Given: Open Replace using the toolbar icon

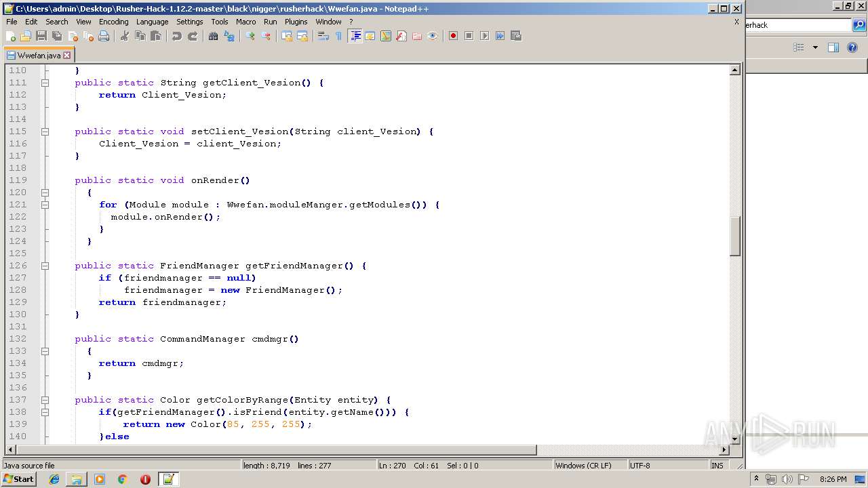Looking at the screenshot, I should point(229,36).
